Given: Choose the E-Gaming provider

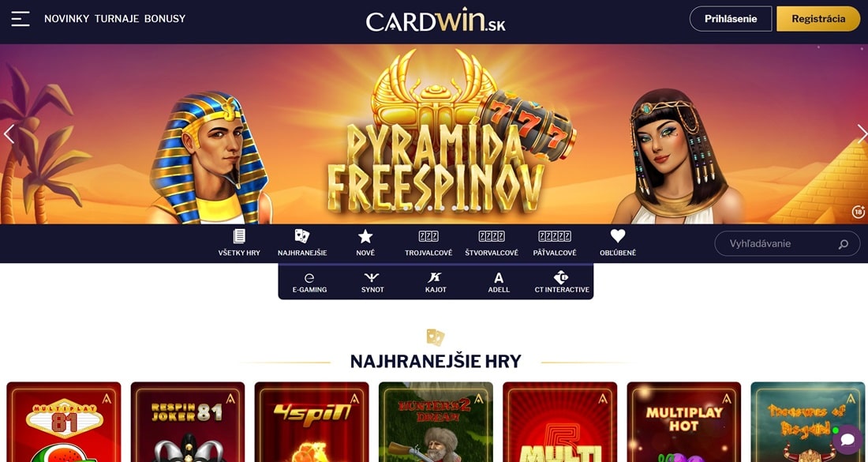Looking at the screenshot, I should [x=309, y=282].
